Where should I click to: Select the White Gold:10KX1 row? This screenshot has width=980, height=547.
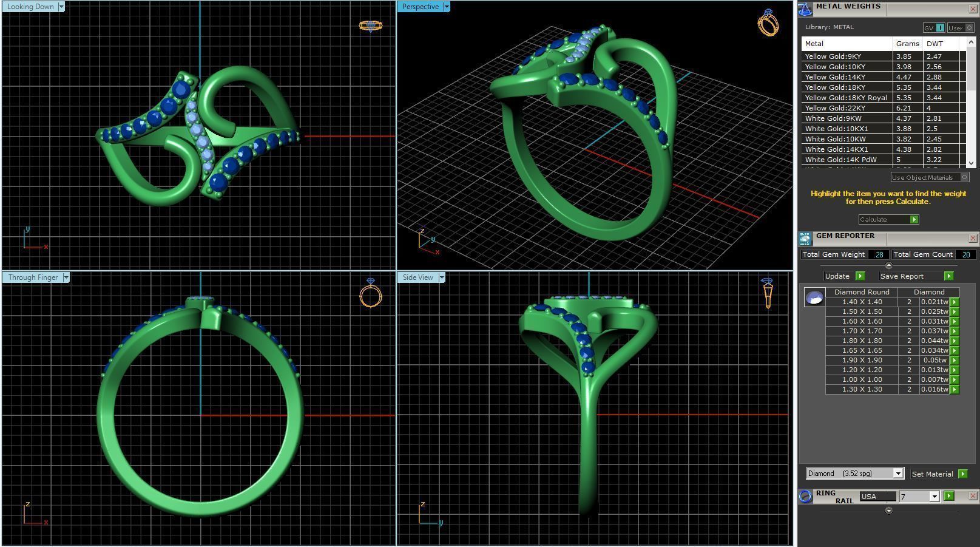[884, 129]
